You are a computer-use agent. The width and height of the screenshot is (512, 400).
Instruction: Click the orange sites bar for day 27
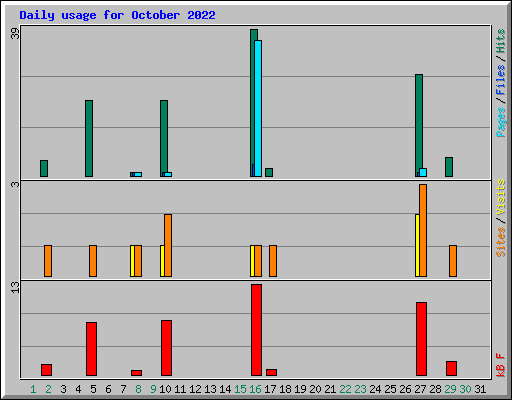pos(423,230)
